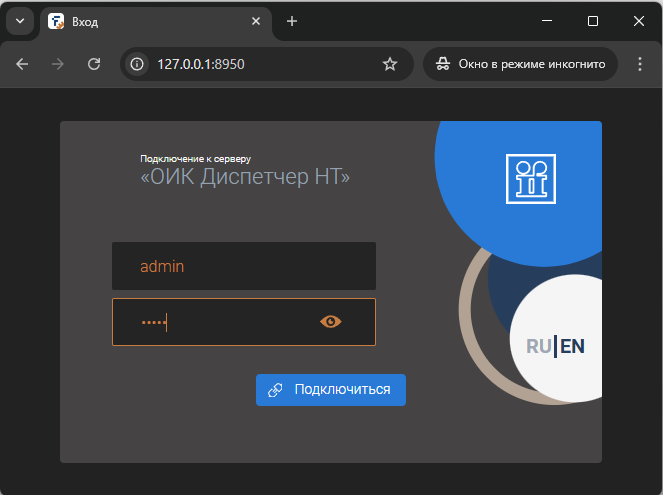
Task: Show password with the eye icon
Action: point(330,321)
